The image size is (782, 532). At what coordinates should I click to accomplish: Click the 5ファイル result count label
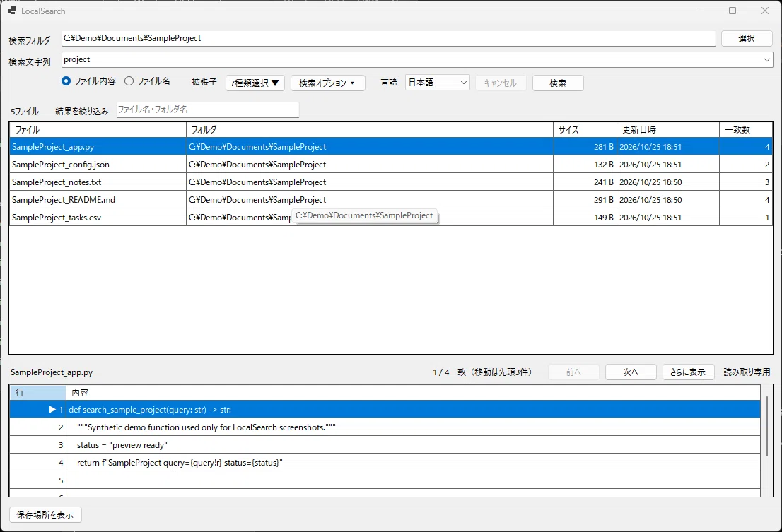click(x=25, y=111)
